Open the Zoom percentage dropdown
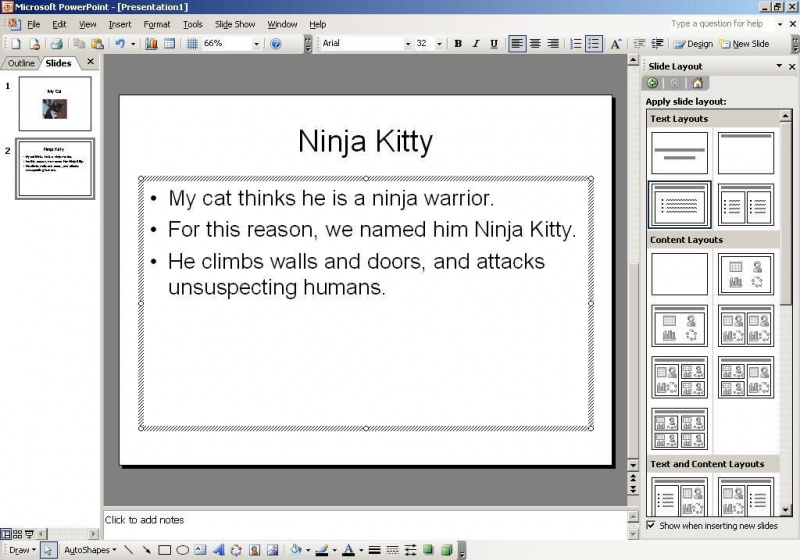 point(257,44)
